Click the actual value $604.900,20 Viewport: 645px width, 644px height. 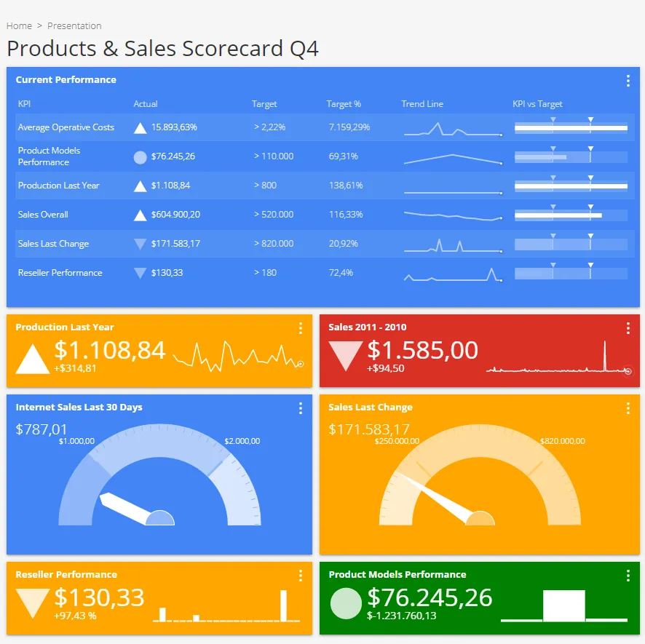tap(175, 215)
